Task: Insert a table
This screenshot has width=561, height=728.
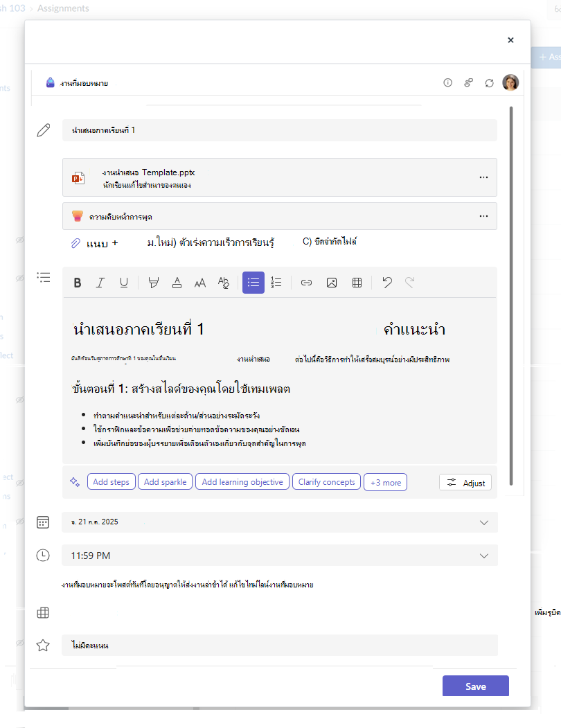Action: [x=357, y=283]
